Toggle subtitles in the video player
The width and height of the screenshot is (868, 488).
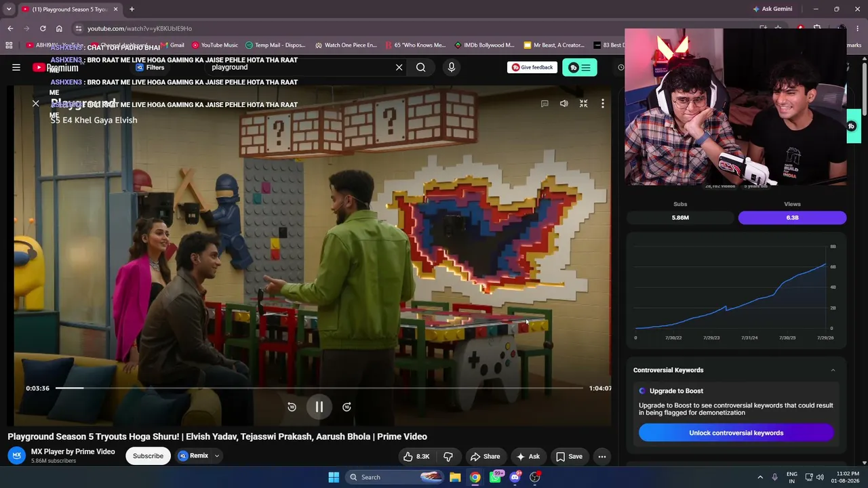tap(545, 104)
